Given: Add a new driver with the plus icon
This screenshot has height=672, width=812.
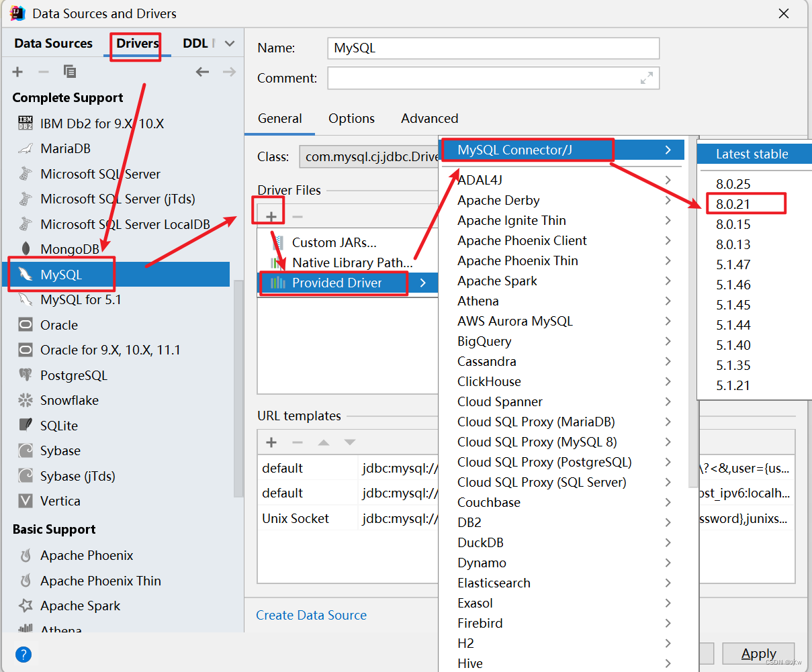Looking at the screenshot, I should pos(17,72).
